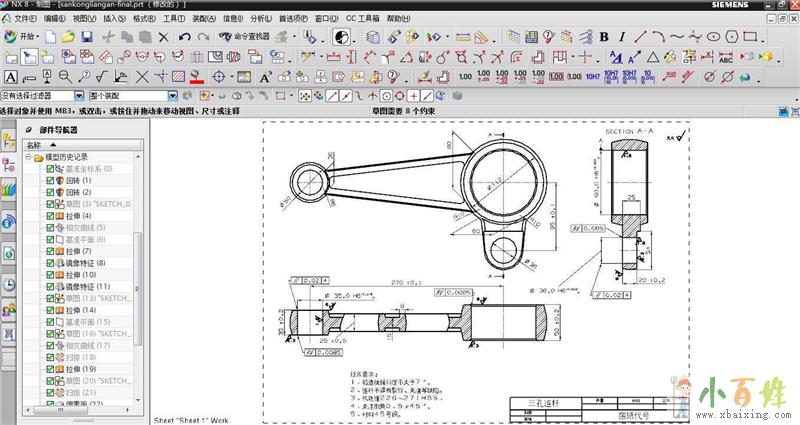Uncheck the 拉伸 (4) feature checkbox
Viewport: 800px width, 425px height.
click(x=51, y=216)
